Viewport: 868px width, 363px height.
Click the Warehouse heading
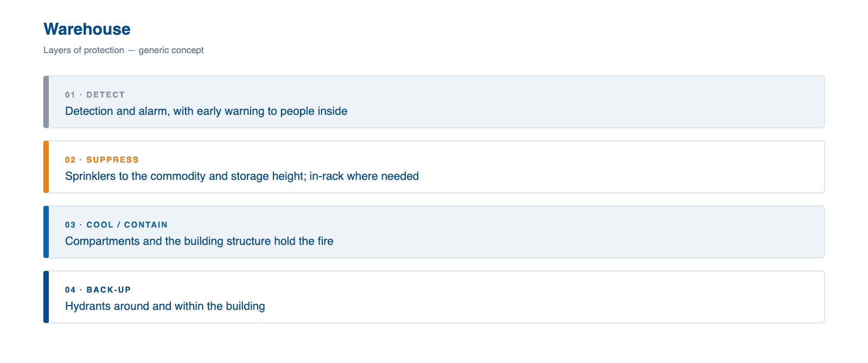(x=87, y=29)
